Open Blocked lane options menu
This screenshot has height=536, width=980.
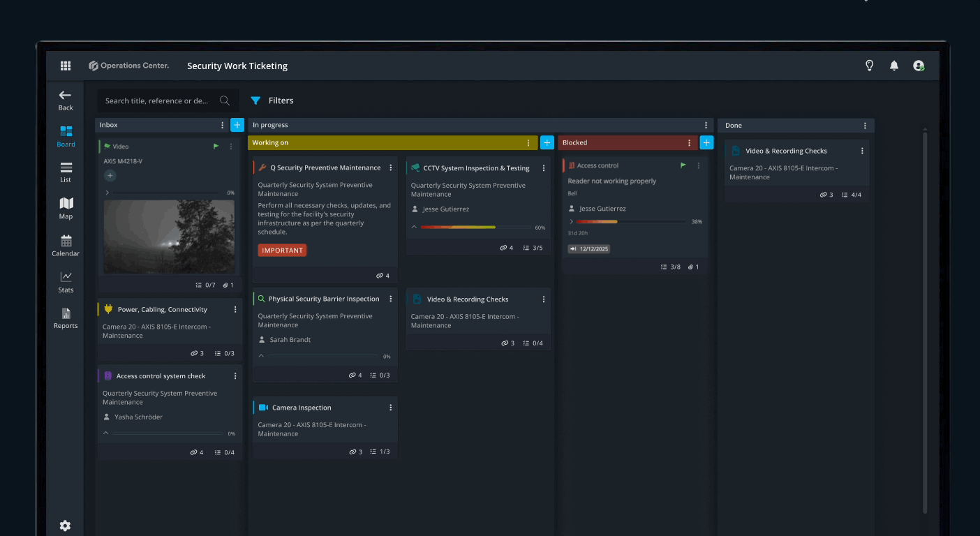click(689, 142)
